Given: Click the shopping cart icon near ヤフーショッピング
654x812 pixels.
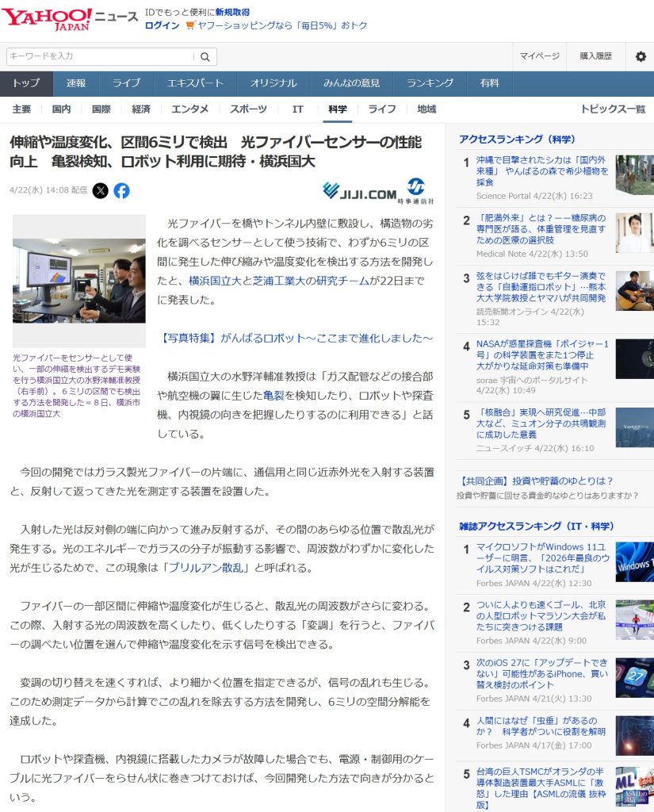Looking at the screenshot, I should tap(190, 25).
